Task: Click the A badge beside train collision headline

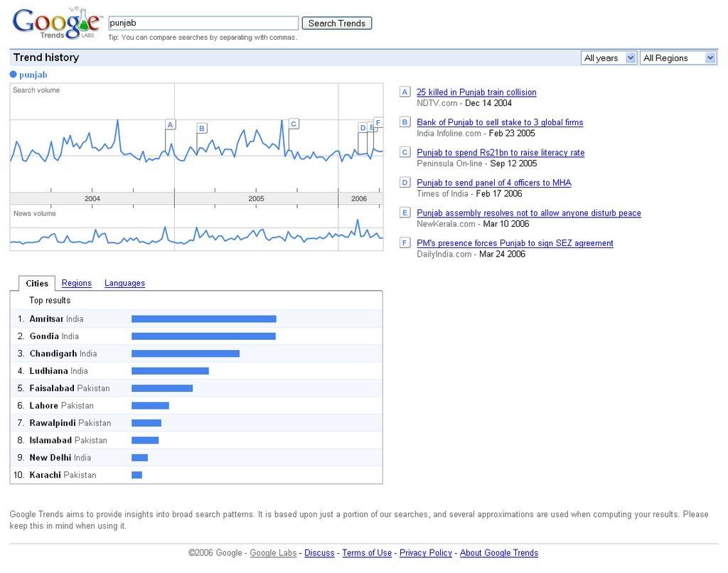Action: (x=405, y=92)
